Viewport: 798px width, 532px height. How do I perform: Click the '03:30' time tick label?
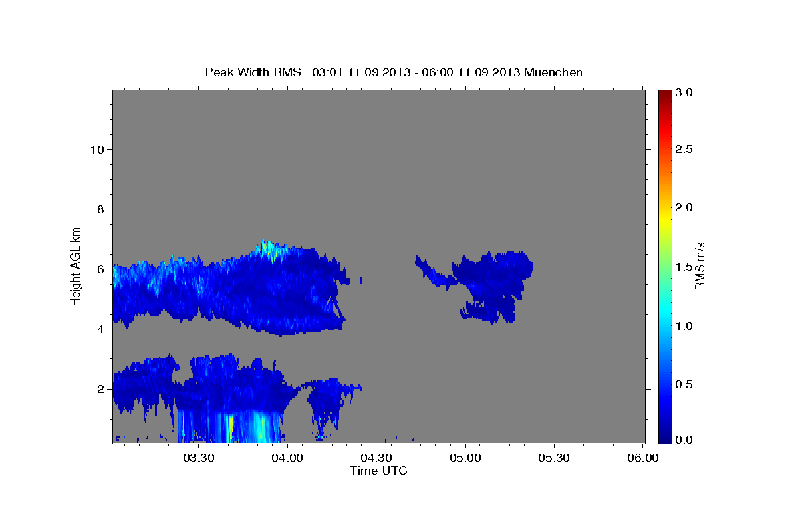pos(199,458)
